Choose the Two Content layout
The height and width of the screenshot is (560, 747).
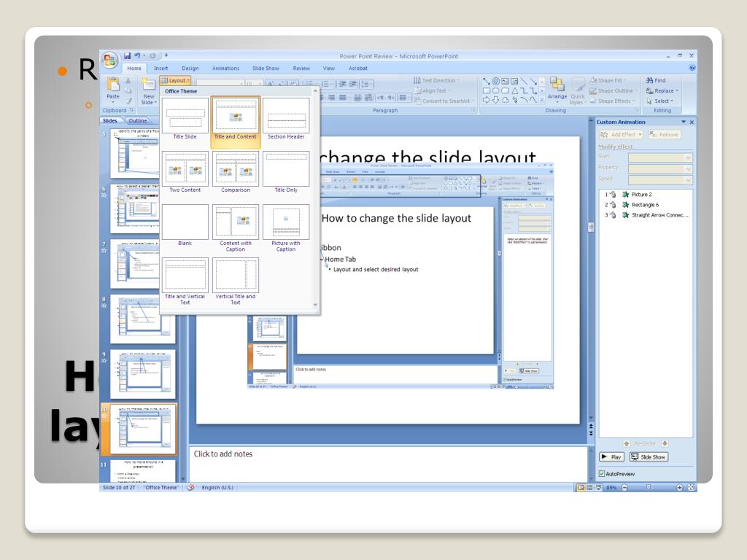coord(185,172)
